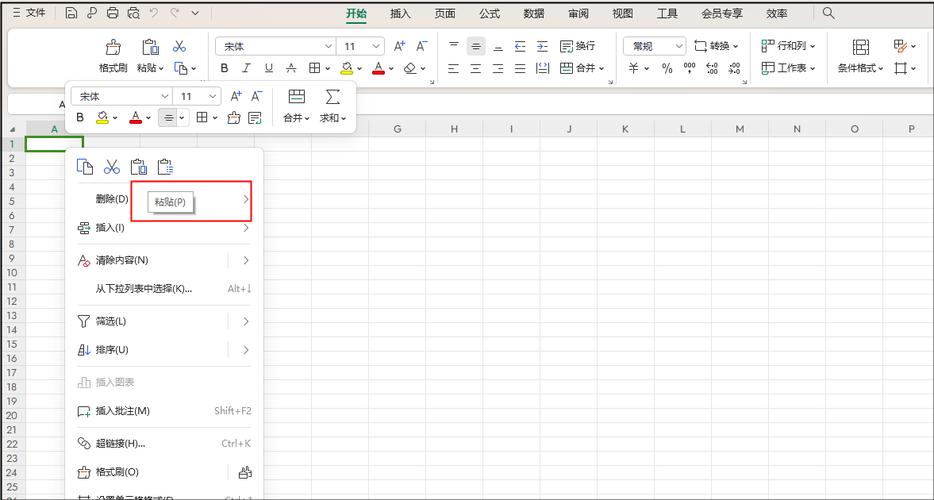Choose 超链接(H)... from context menu
Image resolution: width=934 pixels, height=500 pixels.
click(x=164, y=443)
